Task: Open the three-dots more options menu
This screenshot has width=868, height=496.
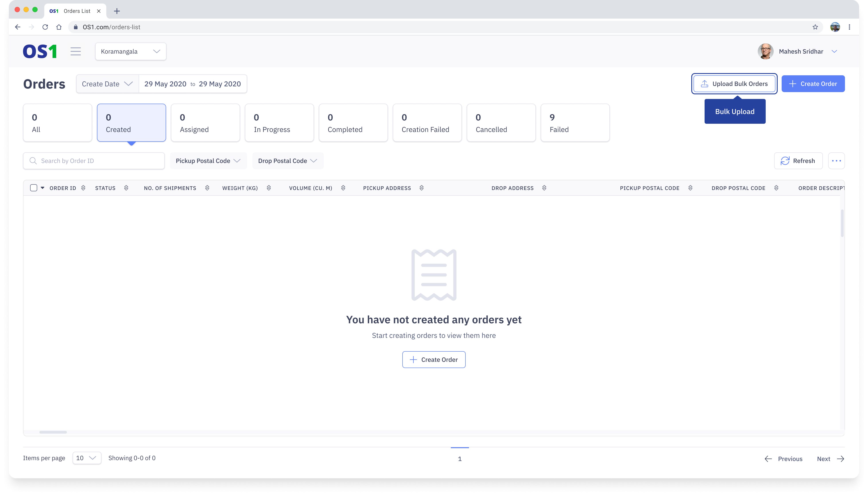Action: pyautogui.click(x=836, y=161)
